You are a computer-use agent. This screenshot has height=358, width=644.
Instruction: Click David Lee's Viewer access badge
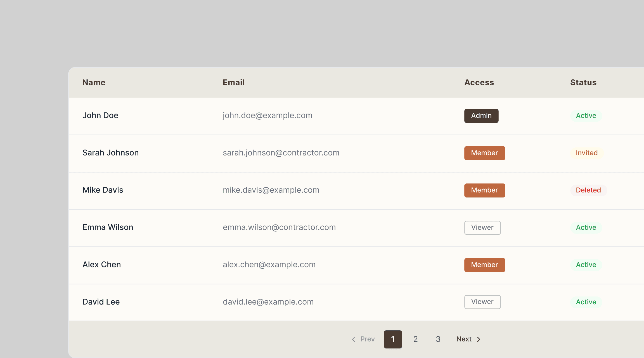482,302
